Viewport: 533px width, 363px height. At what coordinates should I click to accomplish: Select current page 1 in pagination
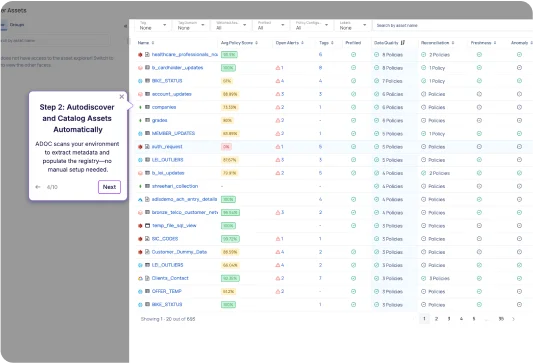tap(424, 319)
